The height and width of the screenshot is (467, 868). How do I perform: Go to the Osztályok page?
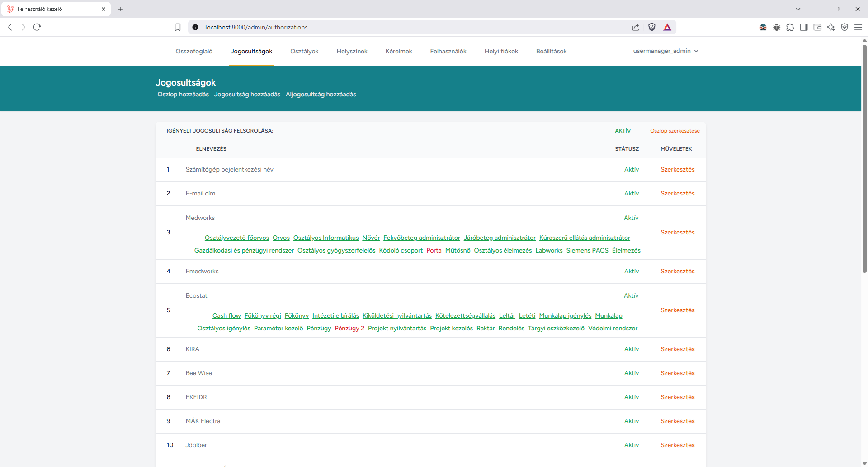pyautogui.click(x=304, y=51)
